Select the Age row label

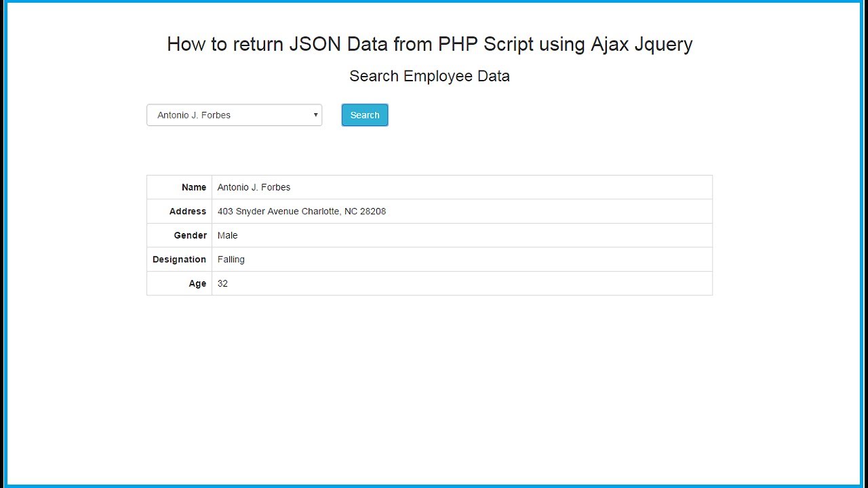point(197,283)
